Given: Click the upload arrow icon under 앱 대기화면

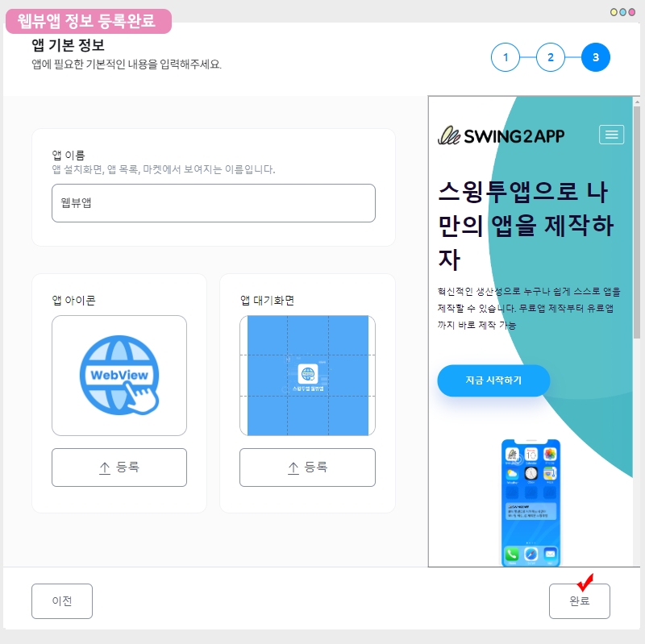Looking at the screenshot, I should click(x=293, y=468).
